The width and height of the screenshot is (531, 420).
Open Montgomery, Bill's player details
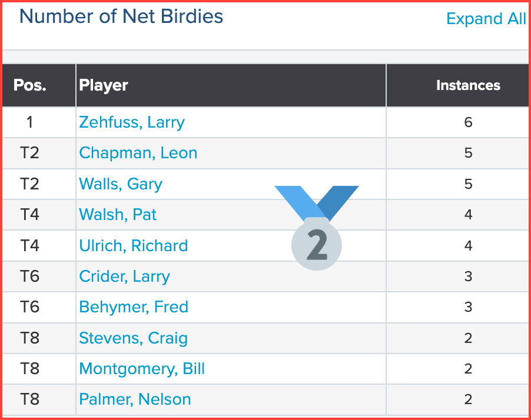(x=141, y=369)
